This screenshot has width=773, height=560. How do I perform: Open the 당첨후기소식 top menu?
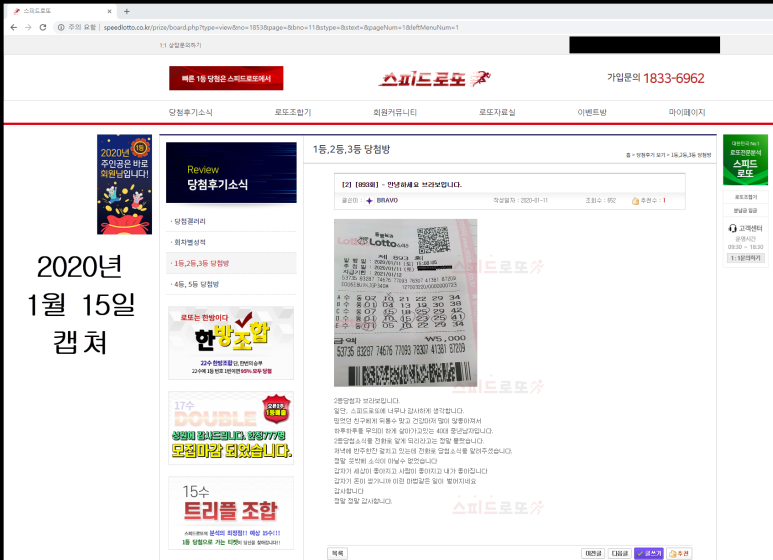pos(191,112)
